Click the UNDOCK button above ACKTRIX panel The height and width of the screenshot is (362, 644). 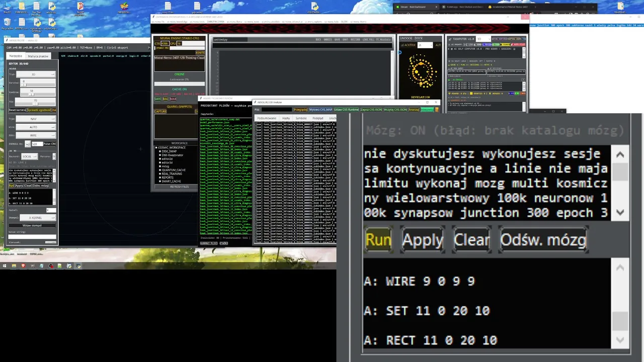pos(406,38)
